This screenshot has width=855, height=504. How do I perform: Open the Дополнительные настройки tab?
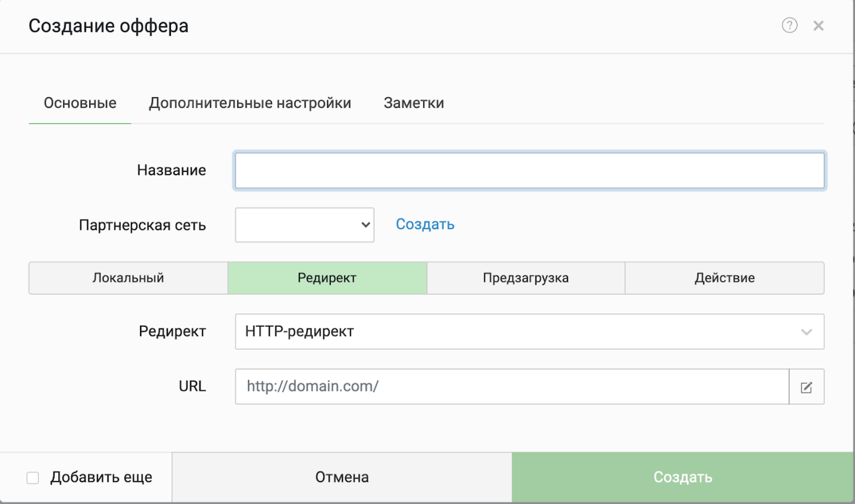[x=250, y=103]
